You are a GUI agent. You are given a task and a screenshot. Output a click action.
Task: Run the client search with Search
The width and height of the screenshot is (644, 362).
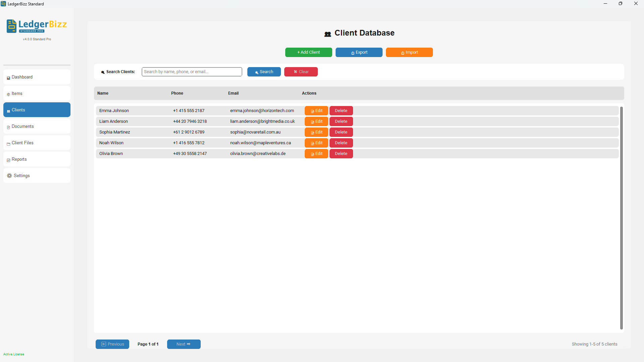264,72
